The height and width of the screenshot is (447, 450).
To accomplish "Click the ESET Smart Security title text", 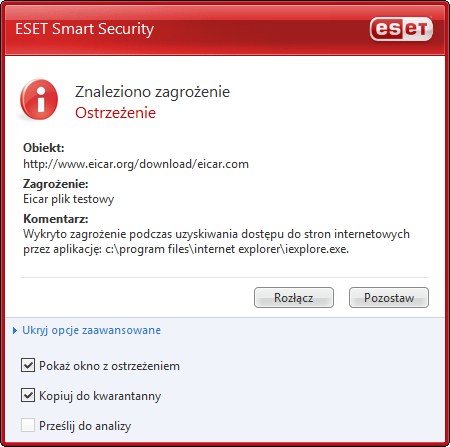I will [85, 29].
